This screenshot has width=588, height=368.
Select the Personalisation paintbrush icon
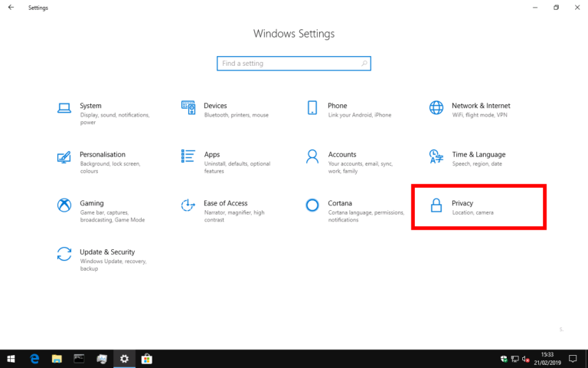coord(64,157)
